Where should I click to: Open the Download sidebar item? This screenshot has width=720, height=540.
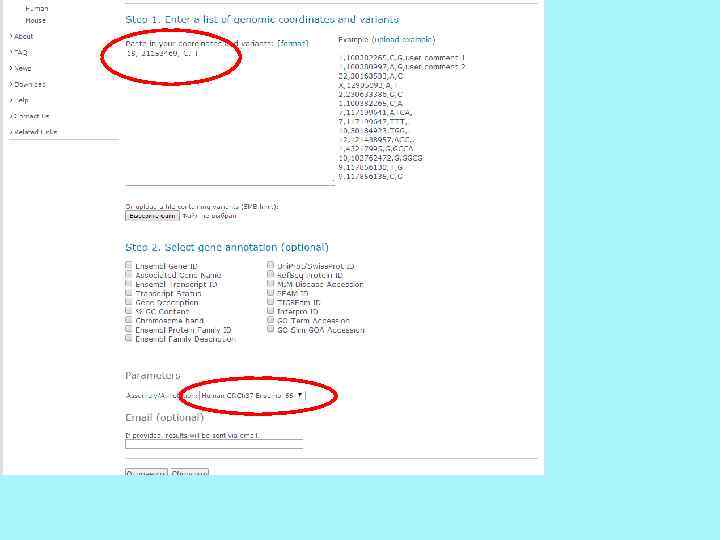pos(30,84)
